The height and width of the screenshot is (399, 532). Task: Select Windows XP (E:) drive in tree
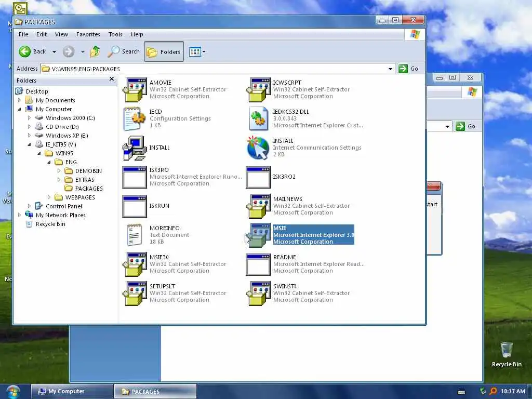(66, 136)
